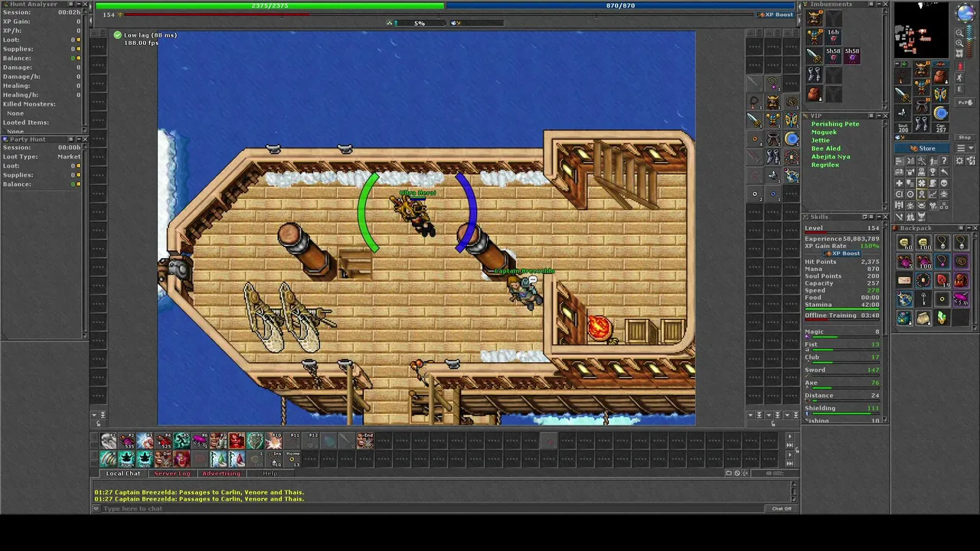Click the F11 hotkey slot on action bar

[x=294, y=440]
